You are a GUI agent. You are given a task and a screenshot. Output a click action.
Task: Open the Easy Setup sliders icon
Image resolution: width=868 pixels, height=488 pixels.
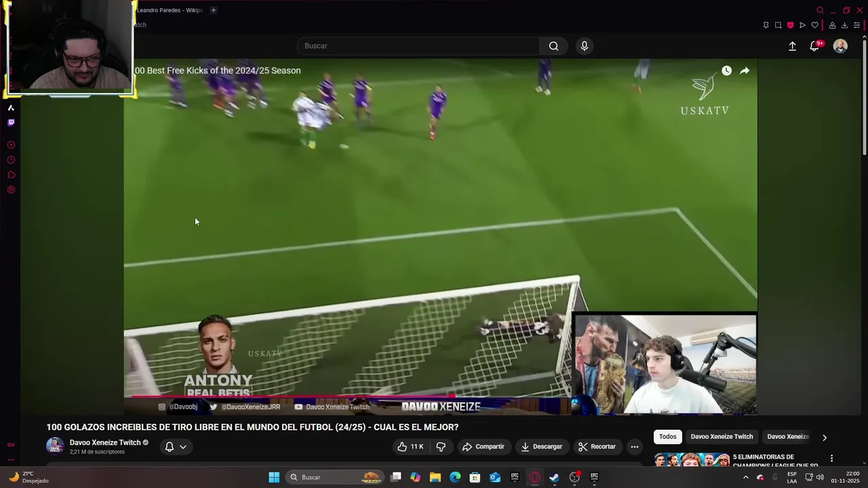(x=856, y=25)
